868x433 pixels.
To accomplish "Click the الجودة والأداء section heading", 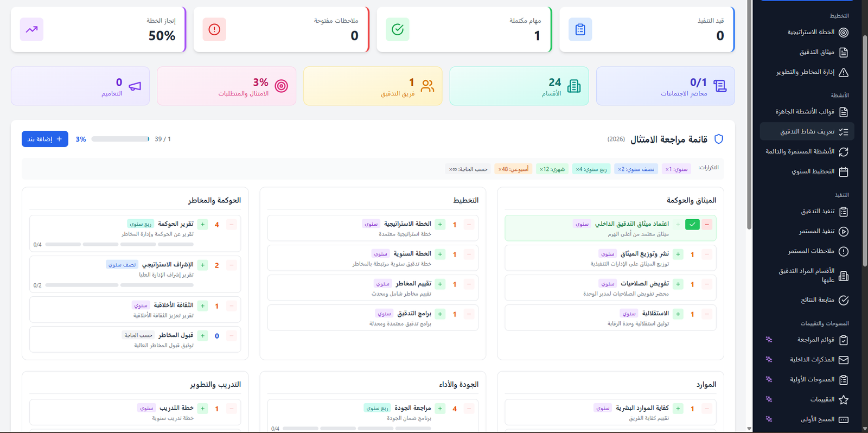I will pyautogui.click(x=458, y=385).
